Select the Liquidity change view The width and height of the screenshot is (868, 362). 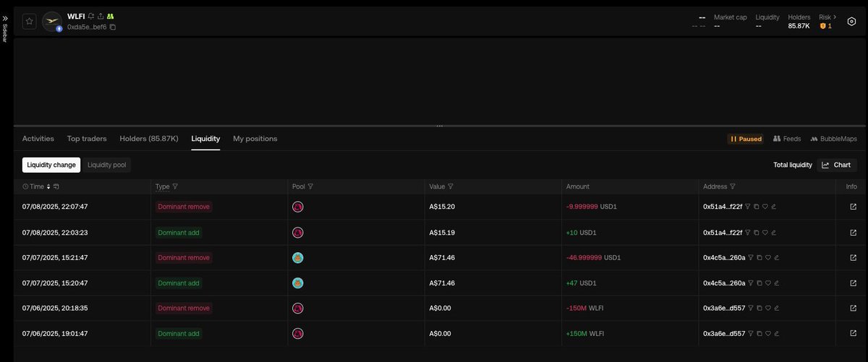coord(51,165)
